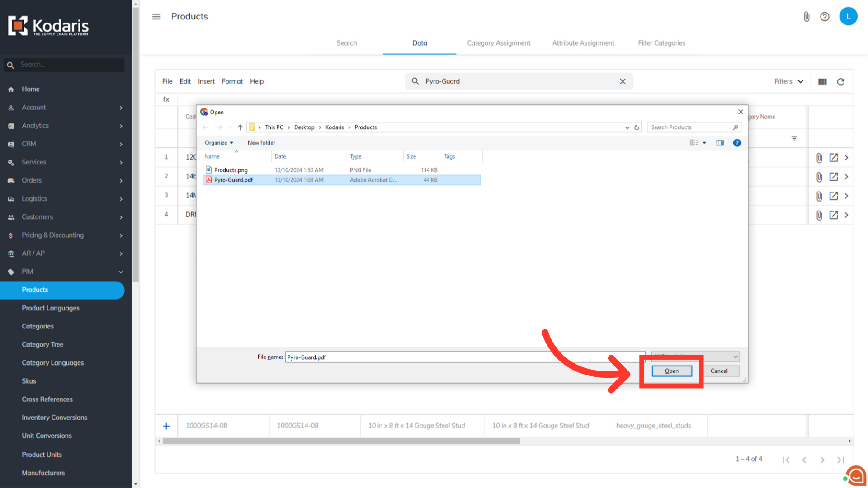Screen dimensions: 868x488
Task: Cancel the file Open dialog
Action: (719, 371)
